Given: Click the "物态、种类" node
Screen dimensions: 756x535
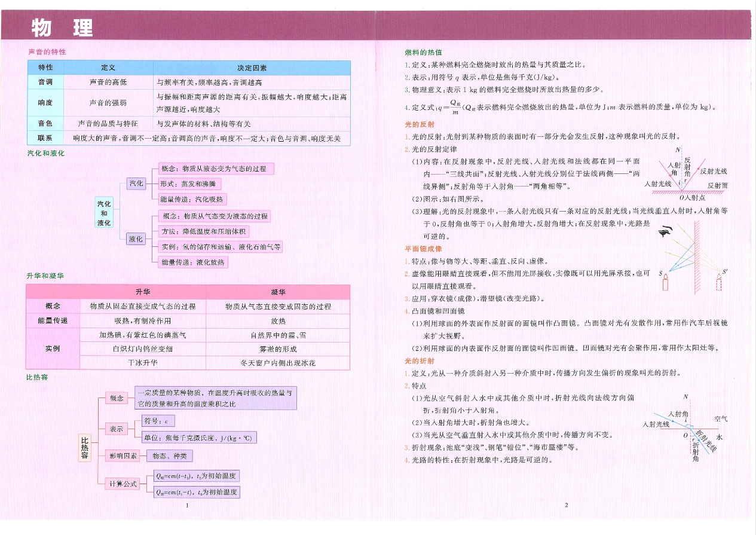Looking at the screenshot, I should pos(170,456).
